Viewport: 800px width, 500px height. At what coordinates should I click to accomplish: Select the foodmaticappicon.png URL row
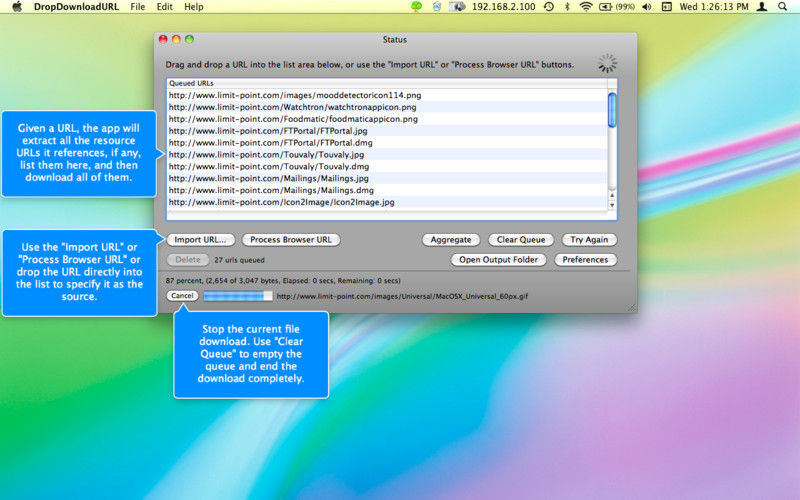click(387, 119)
